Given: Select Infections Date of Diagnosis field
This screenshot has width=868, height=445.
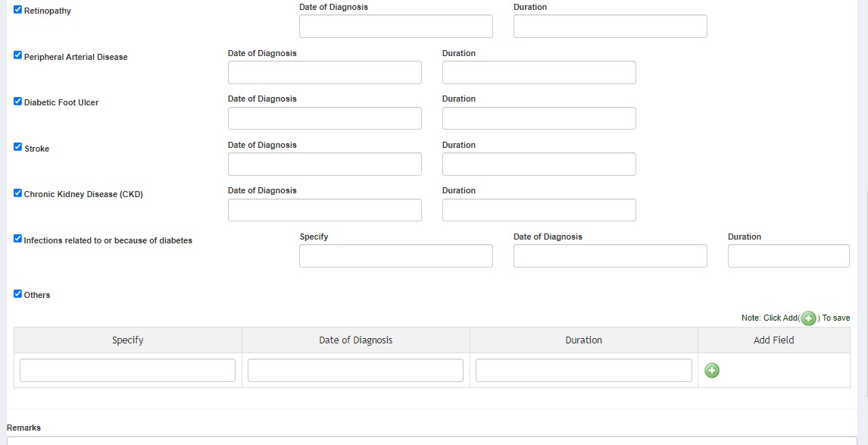Looking at the screenshot, I should point(610,256).
